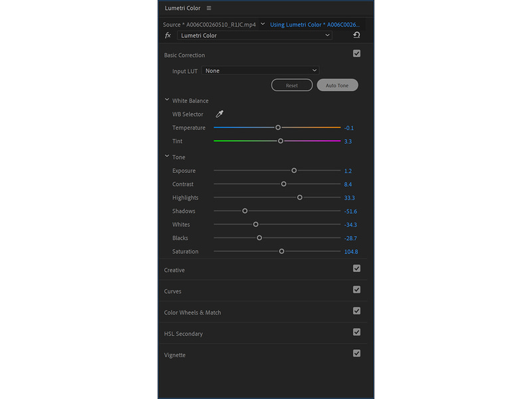Click the Saturation slider handle
This screenshot has width=532, height=399.
[281, 251]
